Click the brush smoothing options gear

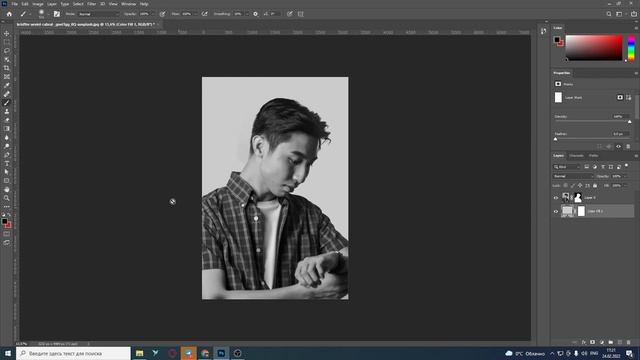point(256,14)
